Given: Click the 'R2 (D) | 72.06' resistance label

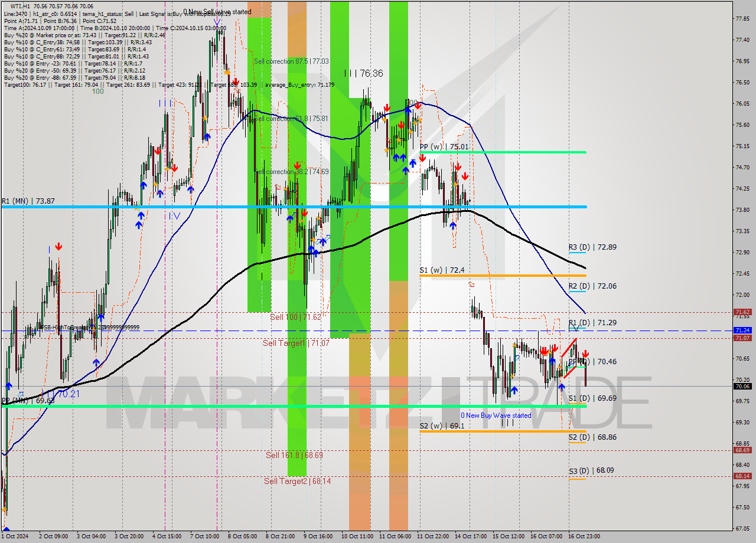Looking at the screenshot, I should pyautogui.click(x=592, y=286).
